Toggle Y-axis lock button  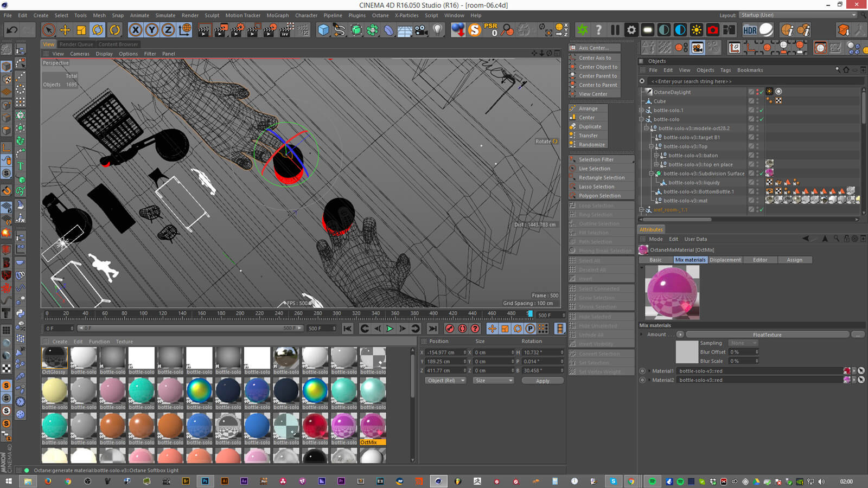click(x=152, y=30)
